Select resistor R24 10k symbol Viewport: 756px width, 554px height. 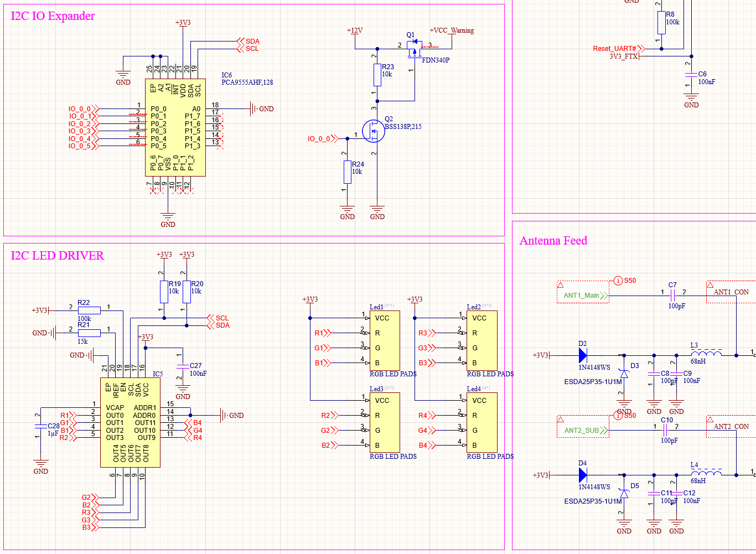click(348, 172)
